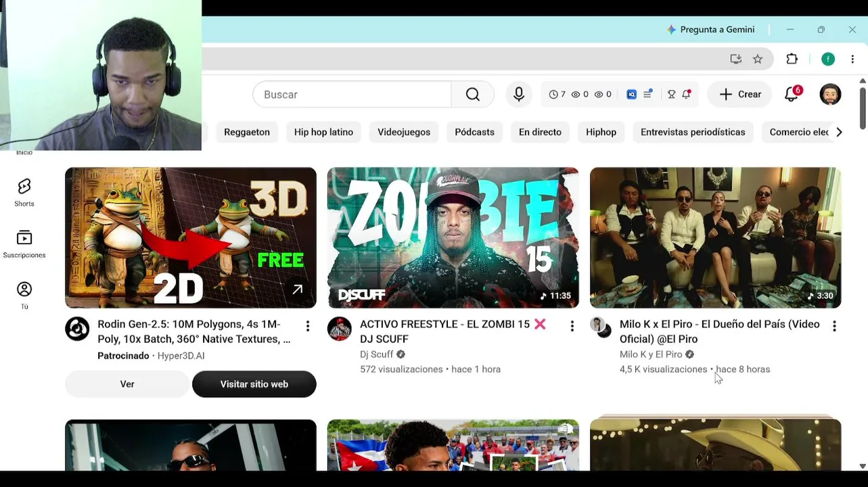The width and height of the screenshot is (868, 487).
Task: Click Visitar sitio web button
Action: point(254,384)
